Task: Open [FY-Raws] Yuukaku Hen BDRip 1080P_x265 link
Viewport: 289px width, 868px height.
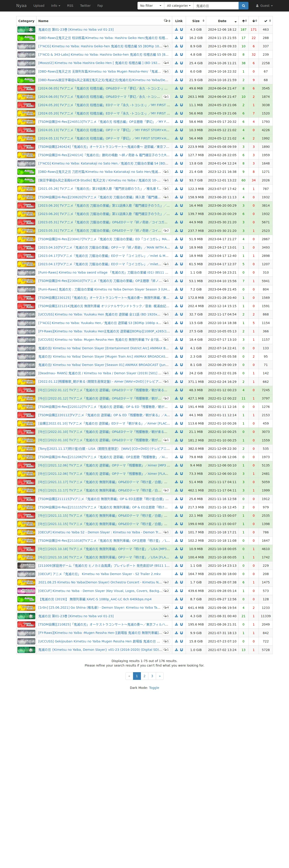Action: [x=104, y=331]
